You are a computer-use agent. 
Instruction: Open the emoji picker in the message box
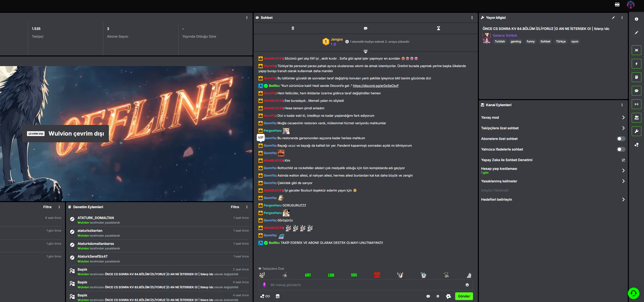pyautogui.click(x=467, y=285)
